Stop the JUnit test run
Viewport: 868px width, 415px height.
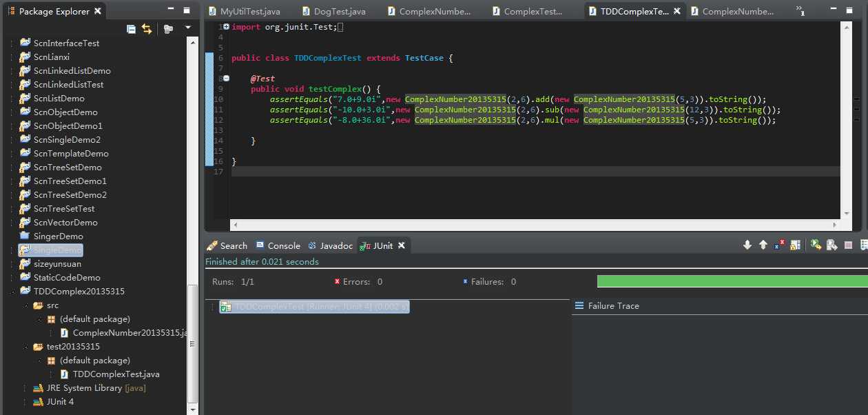point(848,245)
